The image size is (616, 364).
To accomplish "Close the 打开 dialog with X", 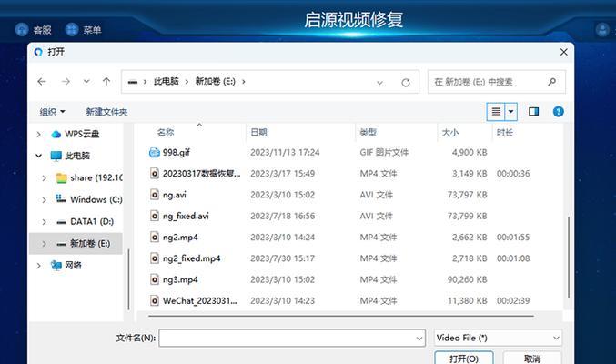I will pos(564,52).
